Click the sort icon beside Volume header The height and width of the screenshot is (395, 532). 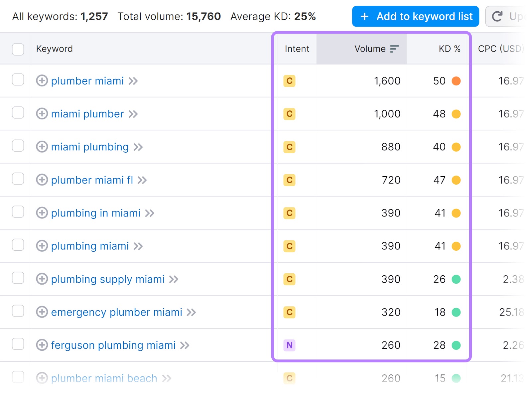click(394, 49)
